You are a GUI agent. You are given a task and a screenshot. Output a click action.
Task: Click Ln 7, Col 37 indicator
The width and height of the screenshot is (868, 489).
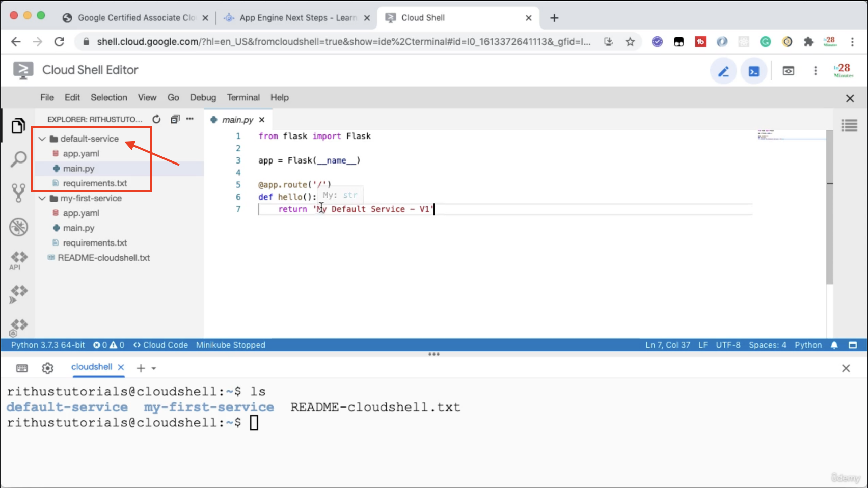(x=668, y=345)
